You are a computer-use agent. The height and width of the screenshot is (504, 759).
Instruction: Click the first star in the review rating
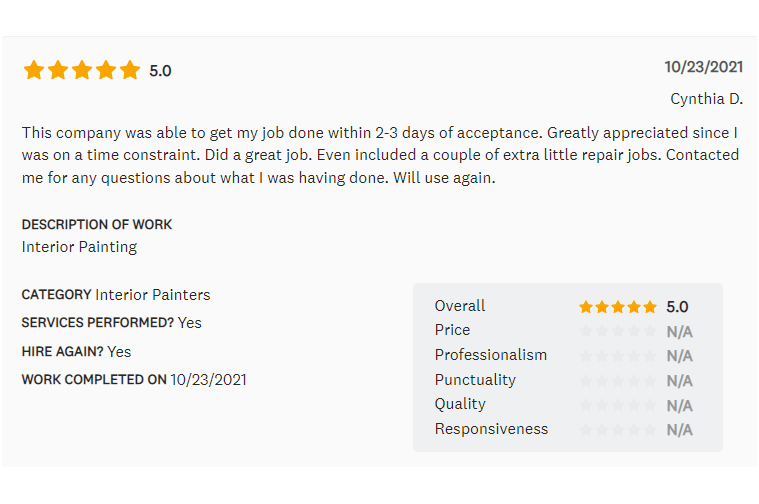pyautogui.click(x=34, y=70)
